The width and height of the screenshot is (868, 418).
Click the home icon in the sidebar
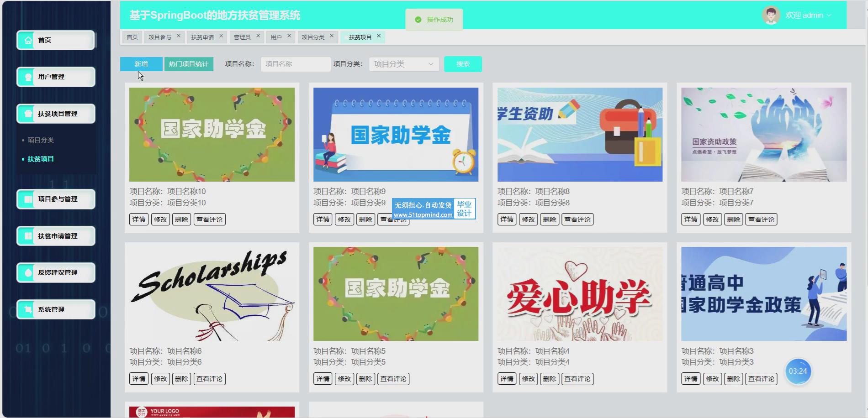pyautogui.click(x=28, y=40)
